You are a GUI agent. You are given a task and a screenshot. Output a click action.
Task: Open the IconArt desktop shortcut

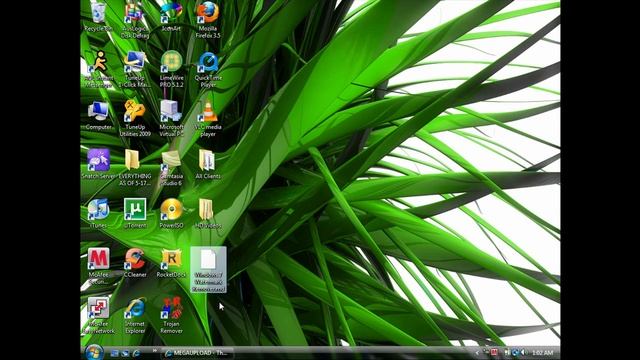coord(171,16)
